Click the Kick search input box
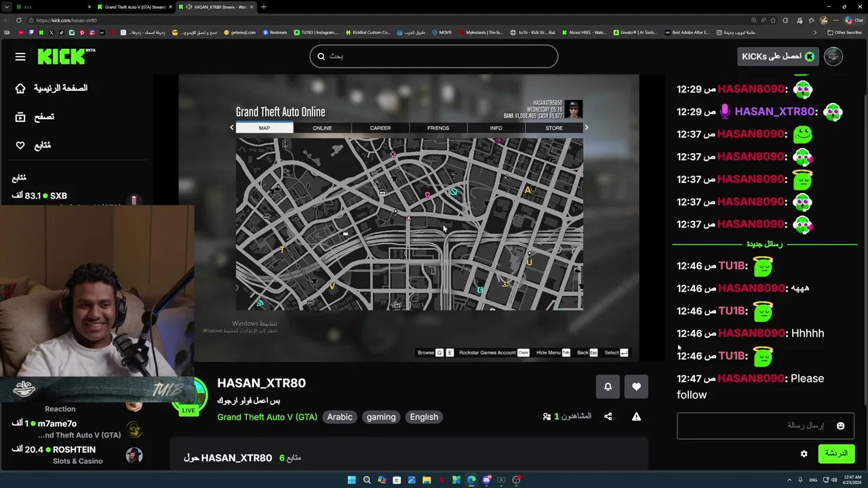This screenshot has height=488, width=868. [x=434, y=56]
